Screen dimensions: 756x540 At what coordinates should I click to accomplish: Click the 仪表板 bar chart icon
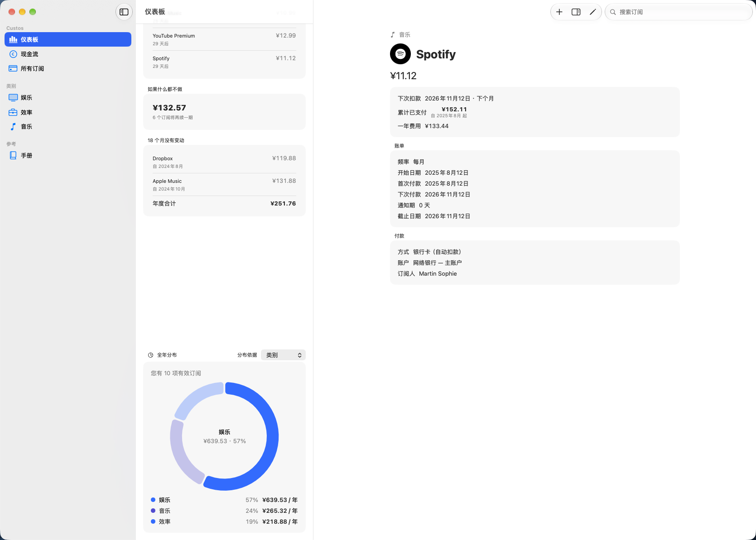point(13,39)
